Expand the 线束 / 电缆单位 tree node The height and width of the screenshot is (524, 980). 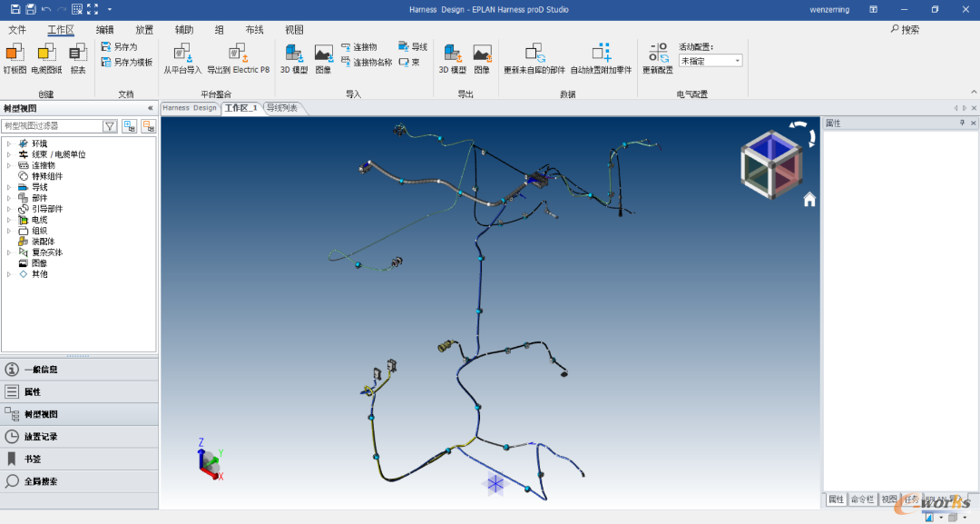point(9,154)
